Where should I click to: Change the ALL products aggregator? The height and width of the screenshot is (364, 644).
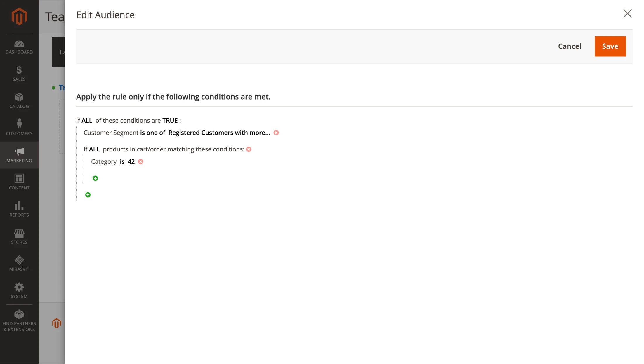coord(94,149)
